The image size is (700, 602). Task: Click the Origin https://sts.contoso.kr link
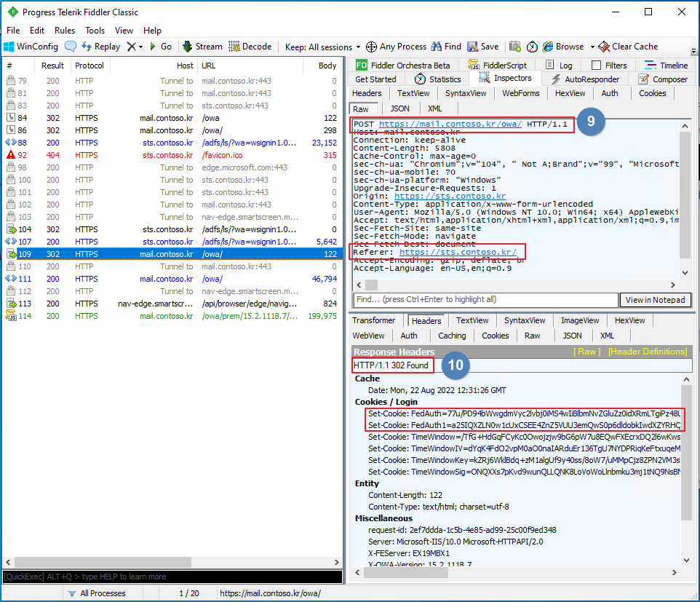click(x=450, y=196)
